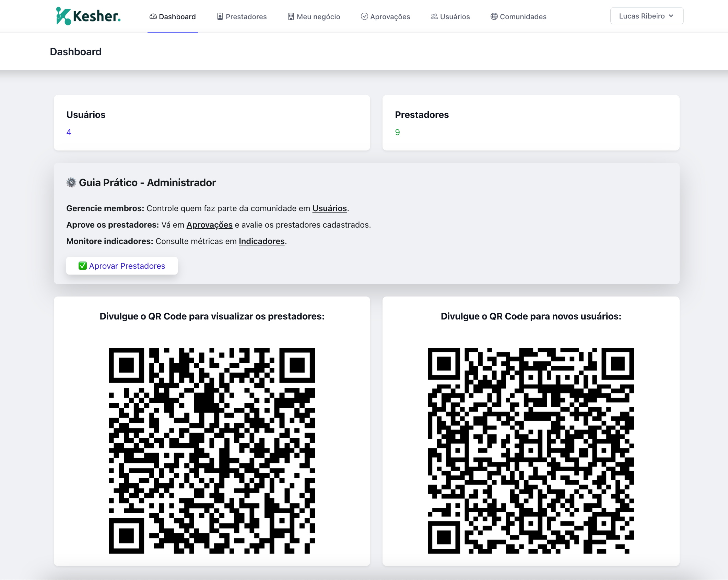The width and height of the screenshot is (728, 580).
Task: Click the gear icon beside Guia Prático
Action: pos(71,183)
